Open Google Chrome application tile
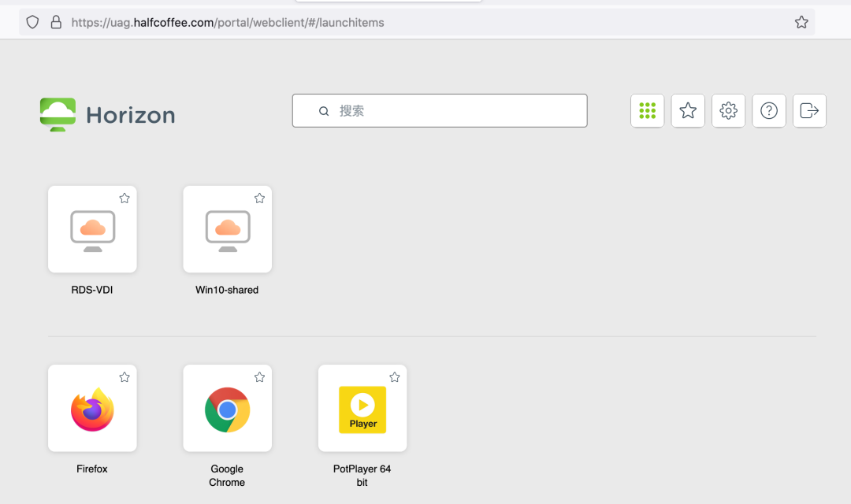 (228, 409)
